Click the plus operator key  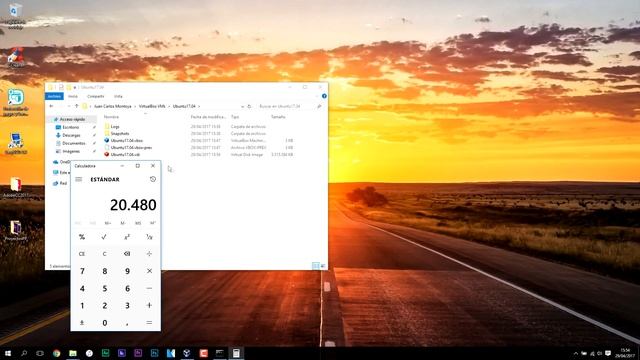149,305
